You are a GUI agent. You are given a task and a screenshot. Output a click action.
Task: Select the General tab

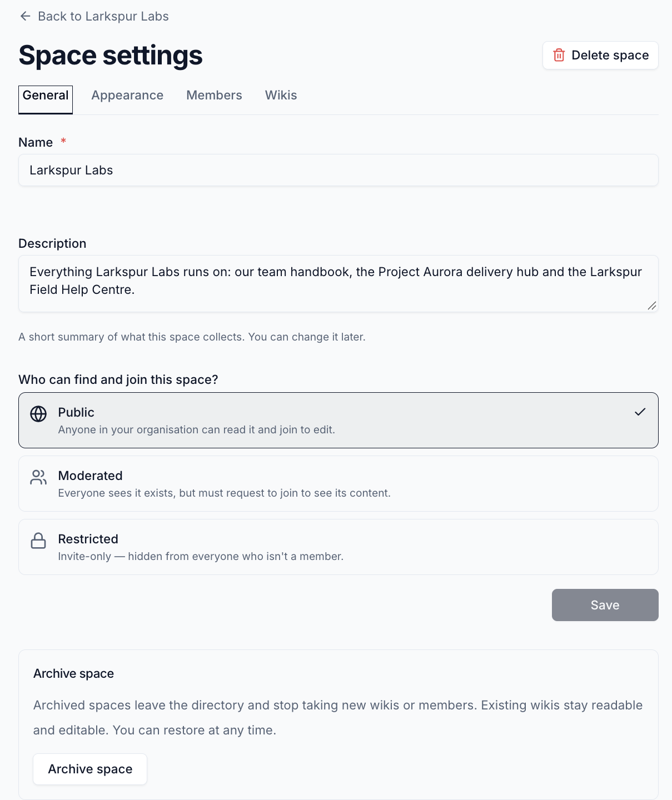tap(46, 99)
